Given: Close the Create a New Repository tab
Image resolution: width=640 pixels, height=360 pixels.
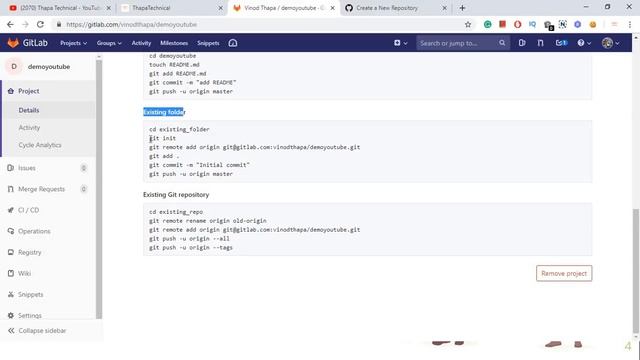Looking at the screenshot, I should (x=444, y=8).
